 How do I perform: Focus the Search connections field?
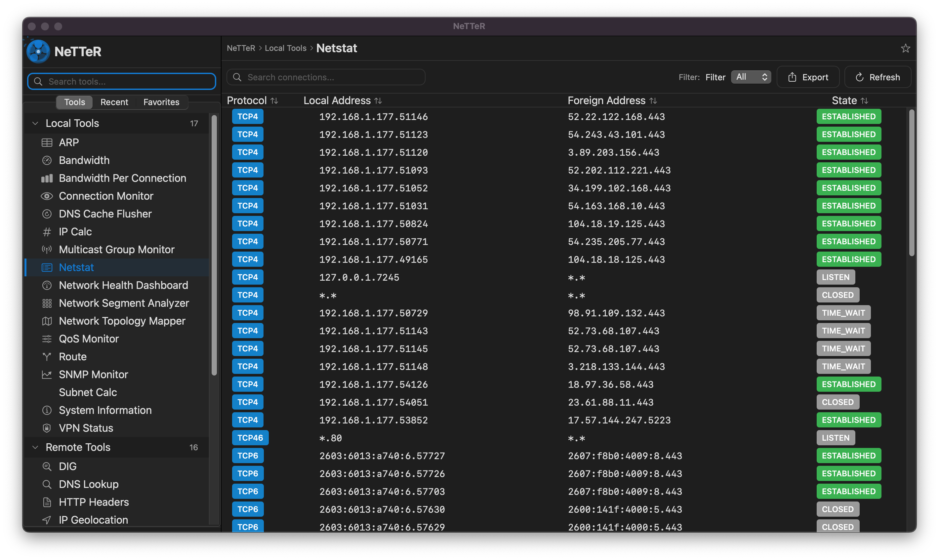pyautogui.click(x=326, y=77)
